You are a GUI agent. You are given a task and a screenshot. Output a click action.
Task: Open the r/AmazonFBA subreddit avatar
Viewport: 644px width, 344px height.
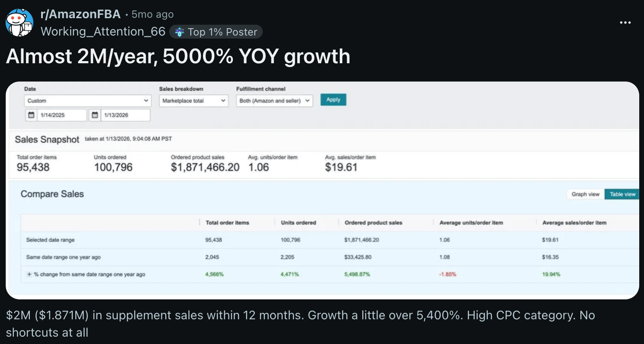pos(19,23)
